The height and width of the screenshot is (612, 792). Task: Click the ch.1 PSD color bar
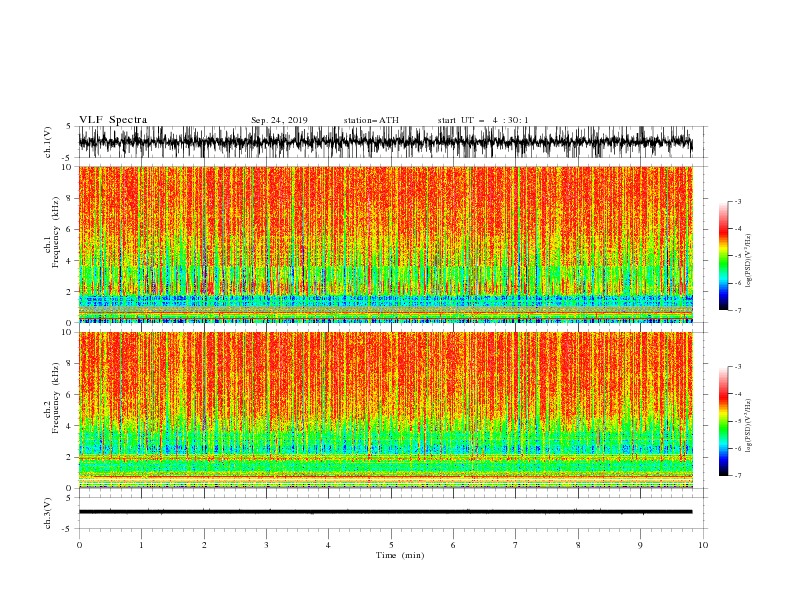pyautogui.click(x=723, y=256)
